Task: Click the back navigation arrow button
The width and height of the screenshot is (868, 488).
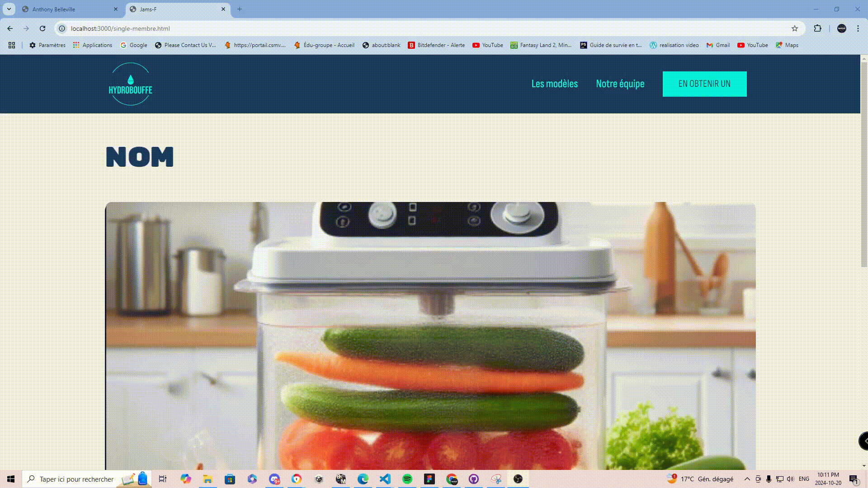Action: [x=10, y=28]
